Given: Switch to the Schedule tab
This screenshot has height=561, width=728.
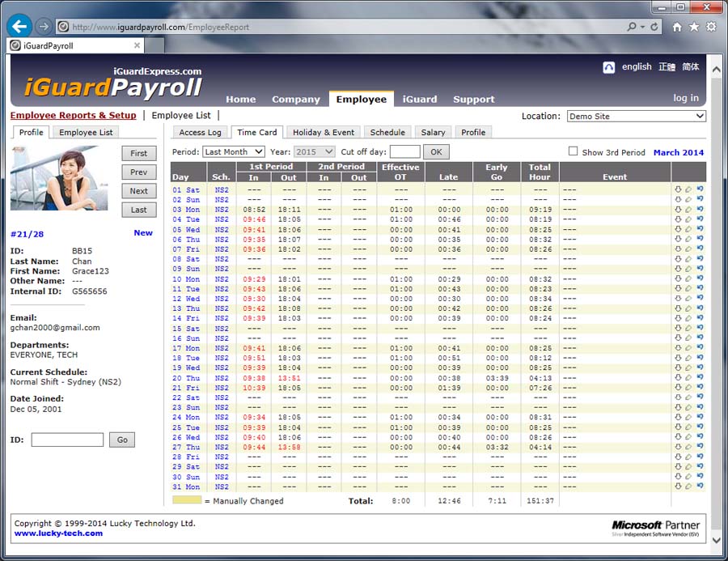Looking at the screenshot, I should [x=387, y=133].
